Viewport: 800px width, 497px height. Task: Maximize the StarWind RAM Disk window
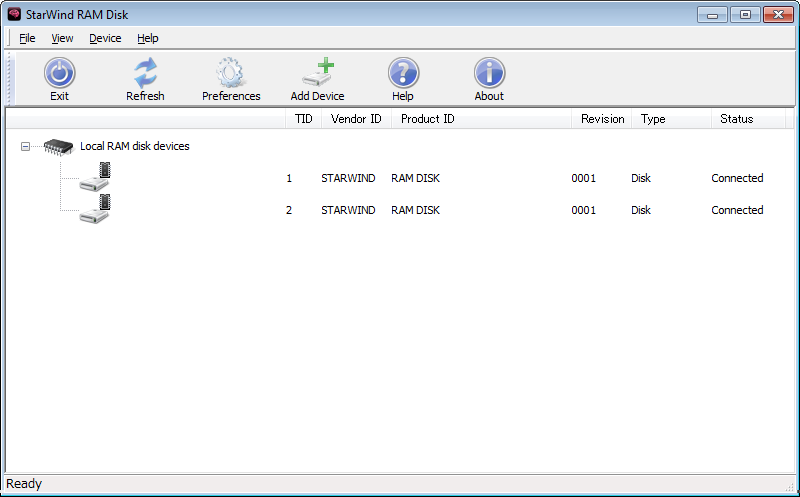pyautogui.click(x=745, y=15)
